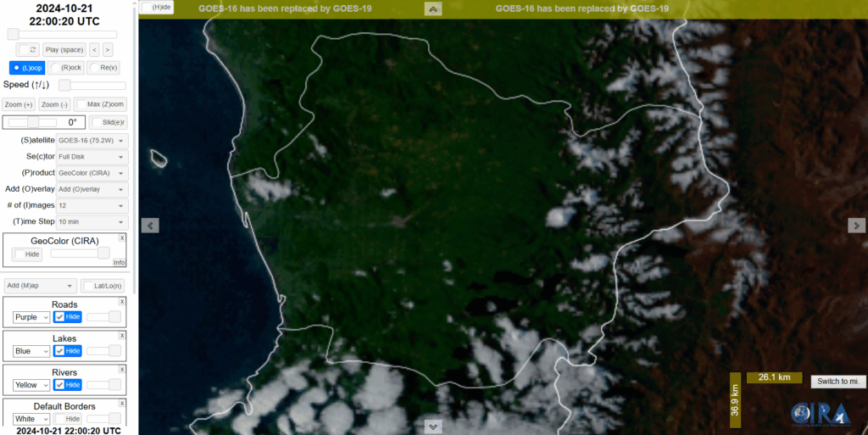Open the (S)atellite dropdown
Screen dimensions: 868x435
coord(92,140)
